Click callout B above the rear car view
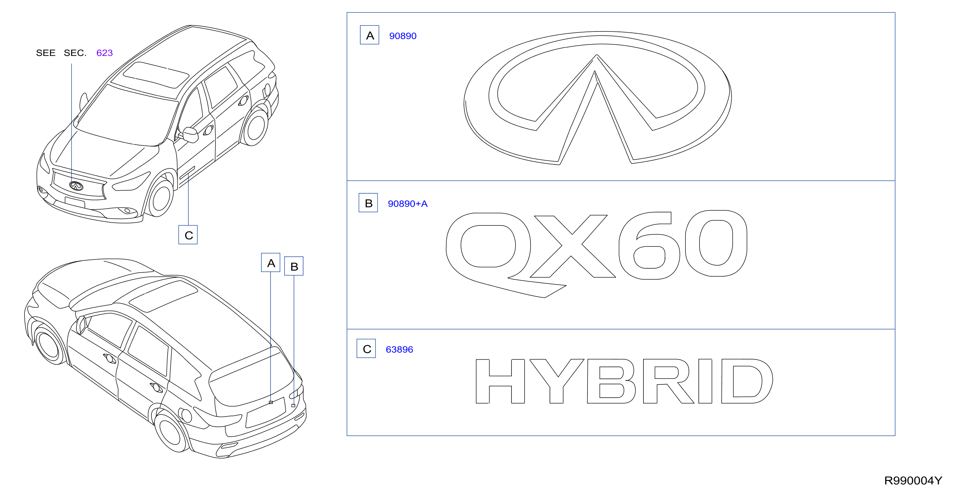 click(x=294, y=266)
